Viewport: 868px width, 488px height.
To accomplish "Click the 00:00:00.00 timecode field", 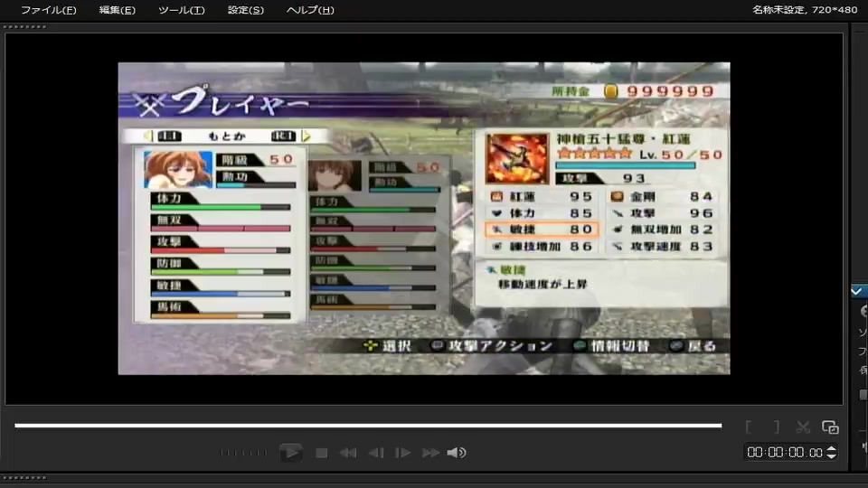I will pyautogui.click(x=785, y=453).
